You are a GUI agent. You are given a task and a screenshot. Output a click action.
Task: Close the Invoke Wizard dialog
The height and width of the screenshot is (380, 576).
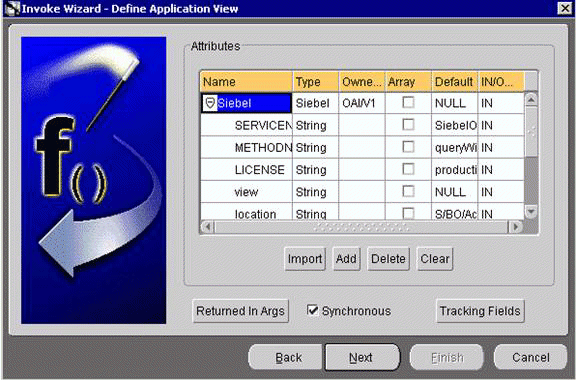click(x=564, y=8)
